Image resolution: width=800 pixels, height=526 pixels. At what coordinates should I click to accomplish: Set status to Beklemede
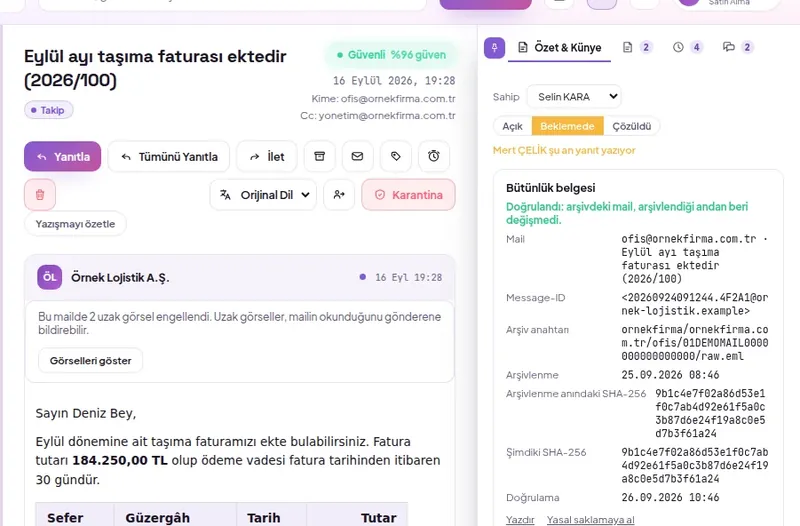click(x=567, y=126)
